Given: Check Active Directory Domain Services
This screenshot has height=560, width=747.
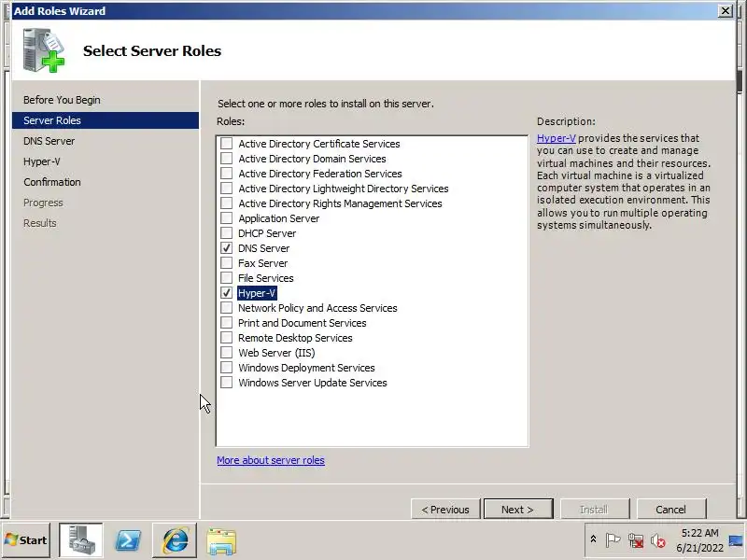Looking at the screenshot, I should coord(226,158).
